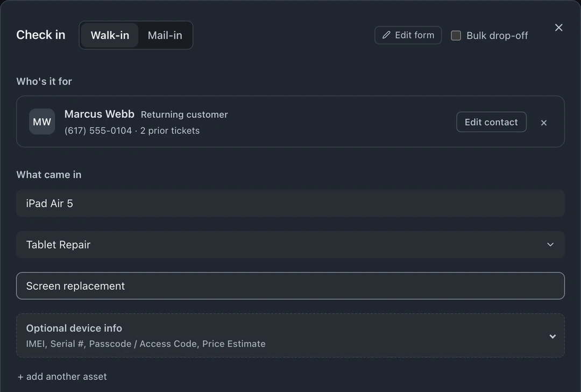Add another asset to the check-in
This screenshot has height=392, width=581.
pos(62,376)
